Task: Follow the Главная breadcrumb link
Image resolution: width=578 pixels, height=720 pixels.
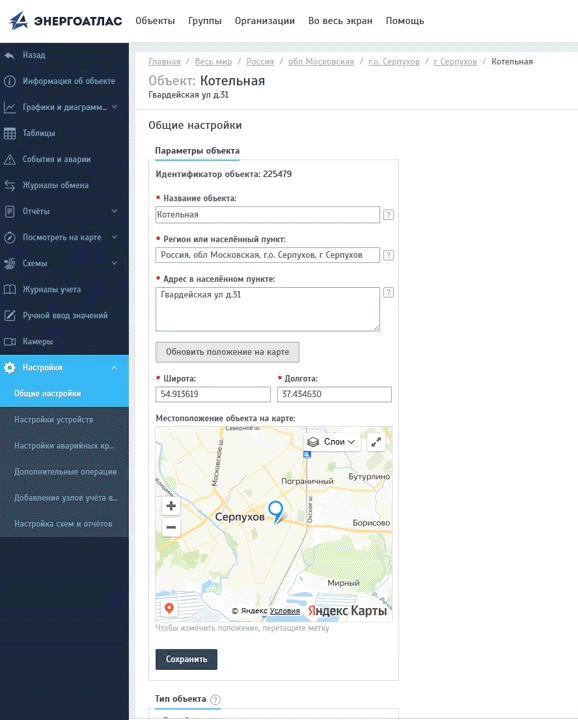Action: click(x=164, y=62)
